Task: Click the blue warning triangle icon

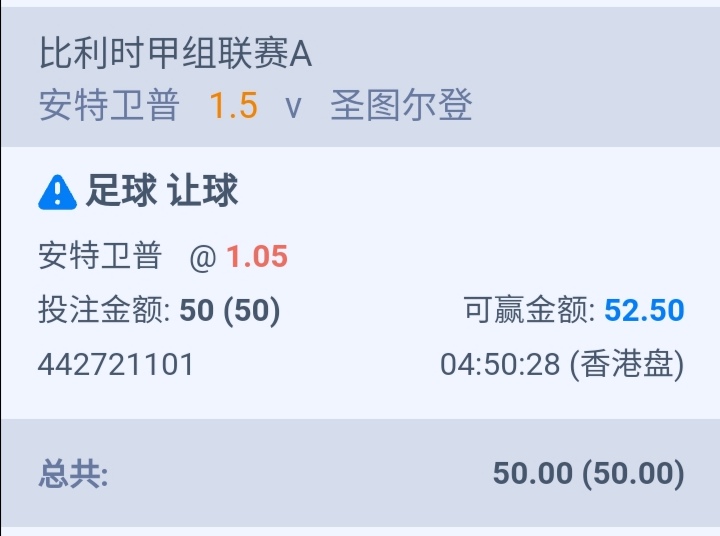Action: 57,192
